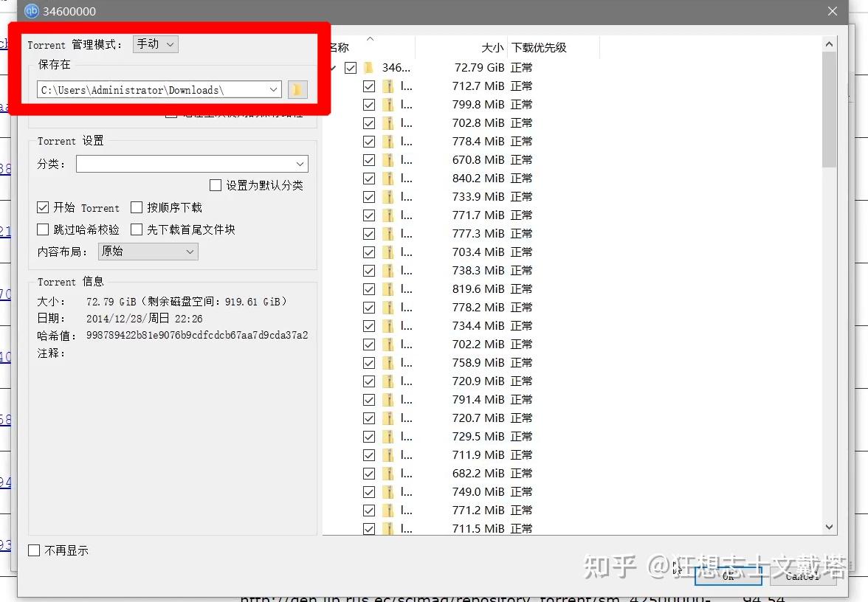The width and height of the screenshot is (868, 602).
Task: Click the archive icon in the 702.2 MiB row
Action: 388,344
